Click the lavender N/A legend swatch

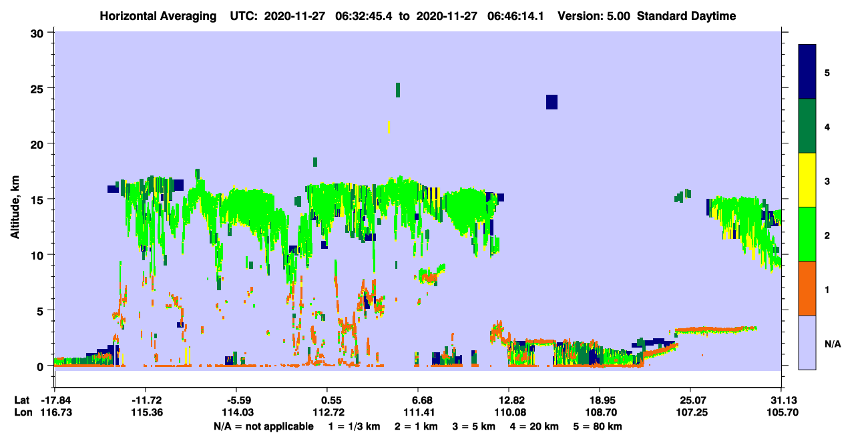(x=807, y=342)
